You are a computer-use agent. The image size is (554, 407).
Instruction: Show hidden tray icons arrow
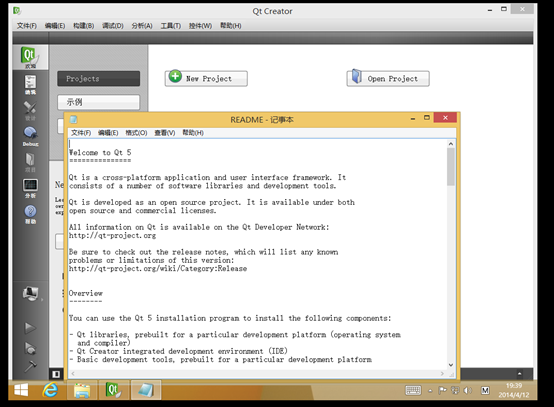[x=430, y=391]
